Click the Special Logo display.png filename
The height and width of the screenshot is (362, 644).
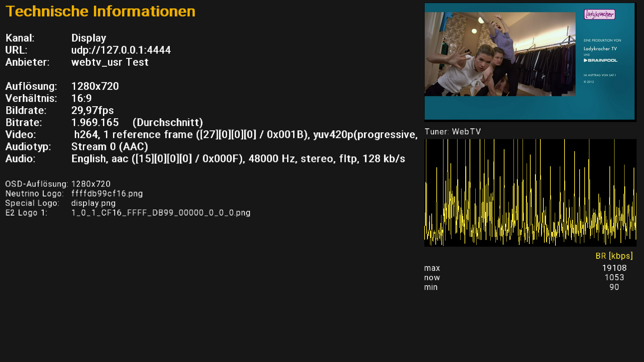click(93, 203)
